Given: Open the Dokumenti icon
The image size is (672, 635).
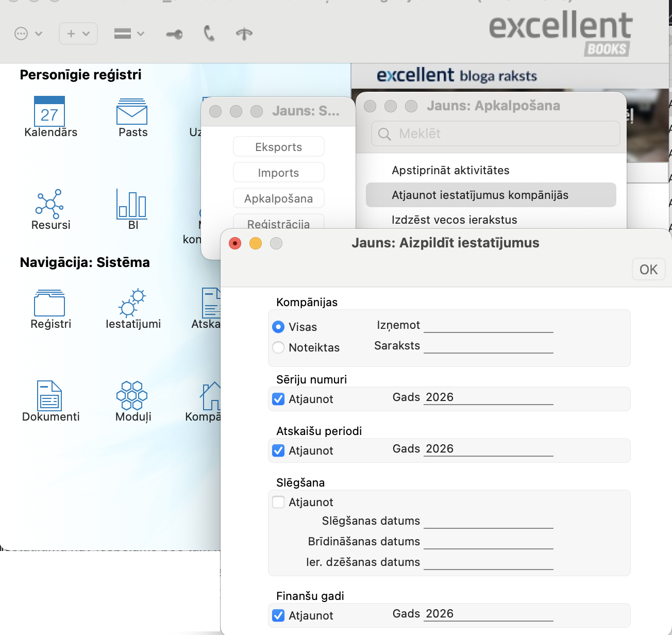Looking at the screenshot, I should 49,396.
